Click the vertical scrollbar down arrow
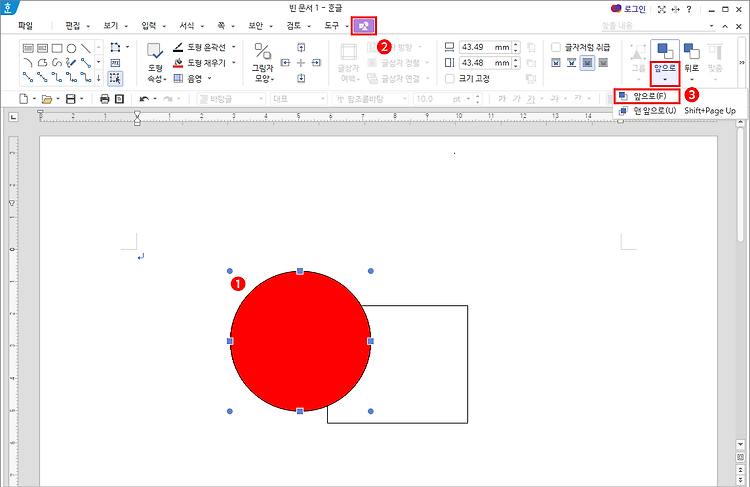 tap(740, 444)
